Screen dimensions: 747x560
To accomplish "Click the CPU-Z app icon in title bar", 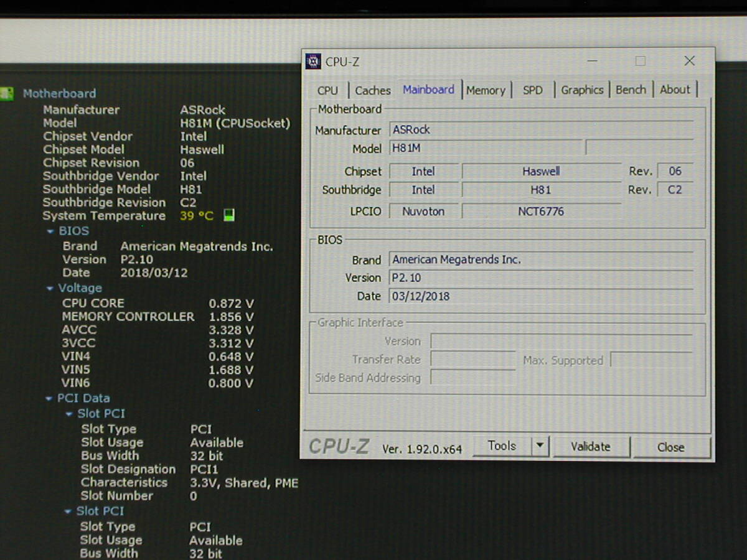I will [x=313, y=61].
